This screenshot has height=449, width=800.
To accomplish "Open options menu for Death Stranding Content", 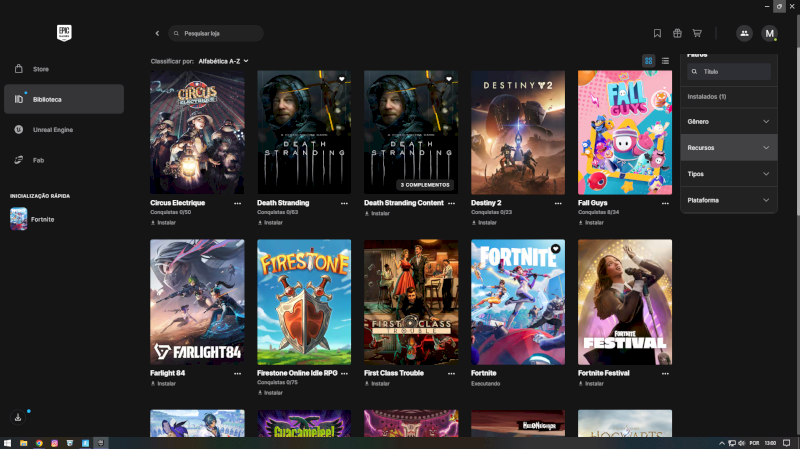I will pos(452,203).
